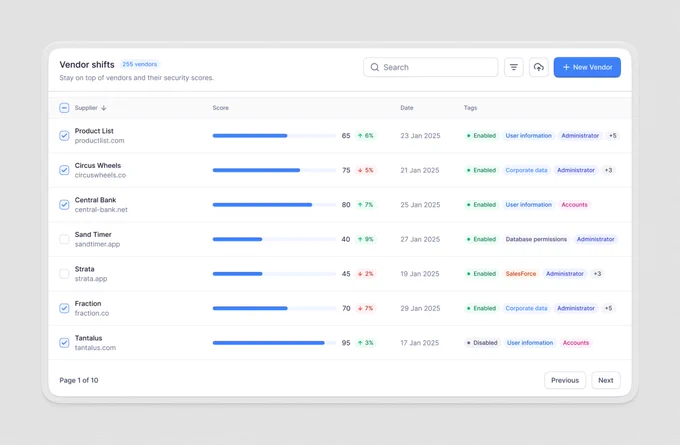Click Corporate data tag on Circus Wheels

click(x=526, y=170)
